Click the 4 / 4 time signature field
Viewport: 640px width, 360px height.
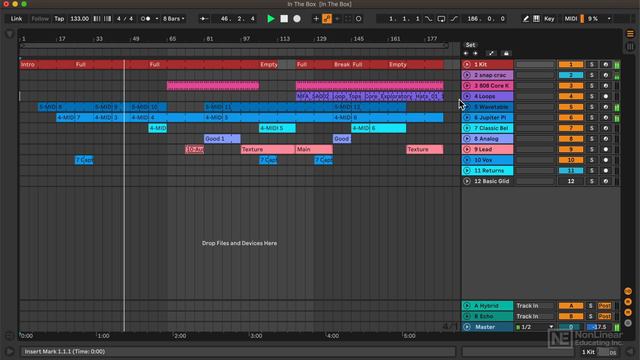pos(125,19)
